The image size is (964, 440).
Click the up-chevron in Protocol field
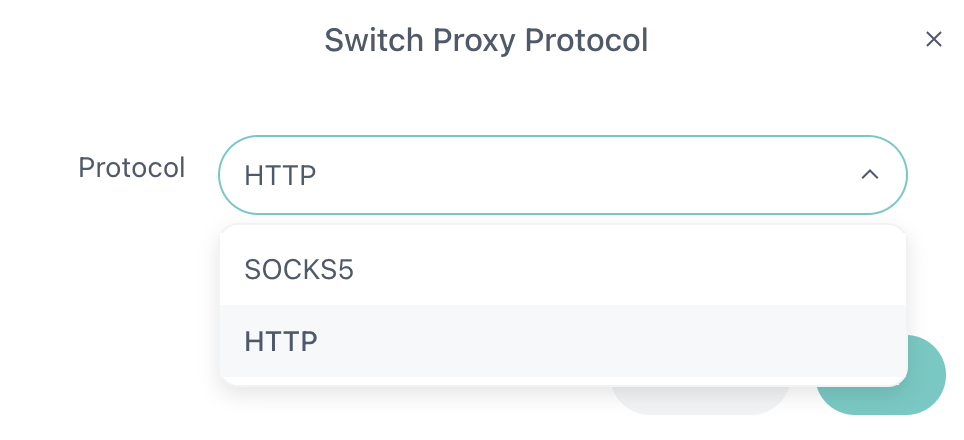pyautogui.click(x=869, y=175)
